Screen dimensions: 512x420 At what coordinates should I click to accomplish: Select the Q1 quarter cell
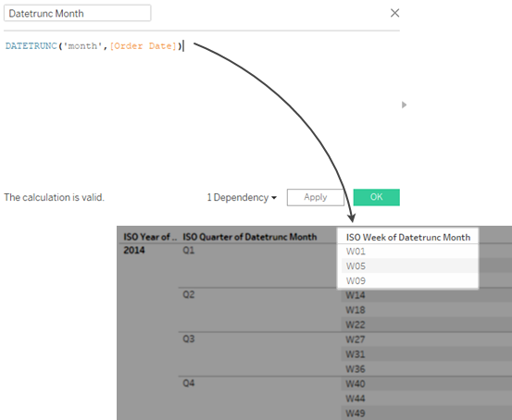pos(188,251)
